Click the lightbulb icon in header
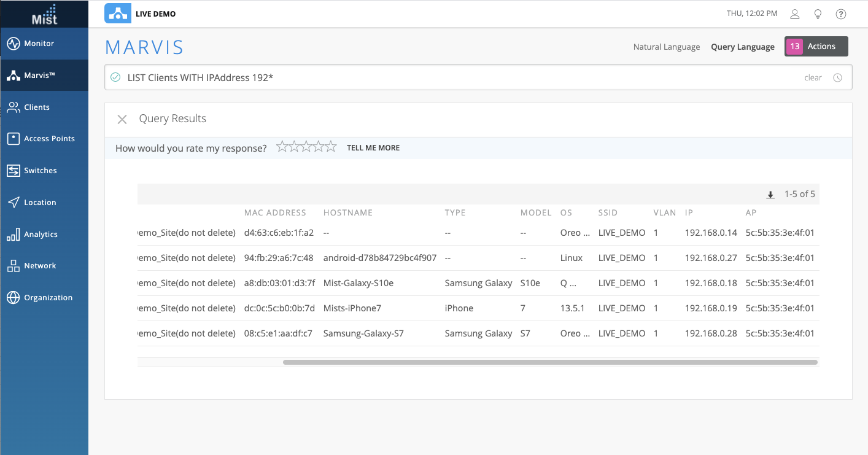The image size is (868, 455). tap(818, 14)
